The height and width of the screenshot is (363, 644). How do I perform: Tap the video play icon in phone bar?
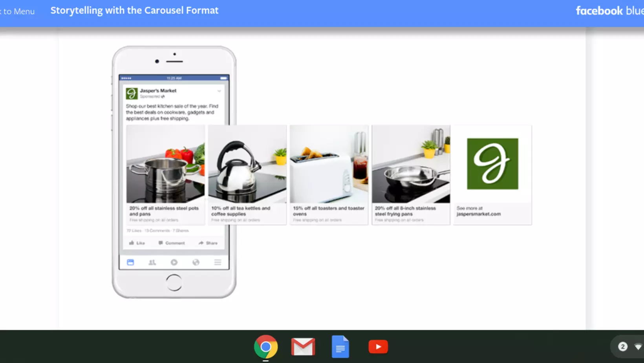pos(174,262)
